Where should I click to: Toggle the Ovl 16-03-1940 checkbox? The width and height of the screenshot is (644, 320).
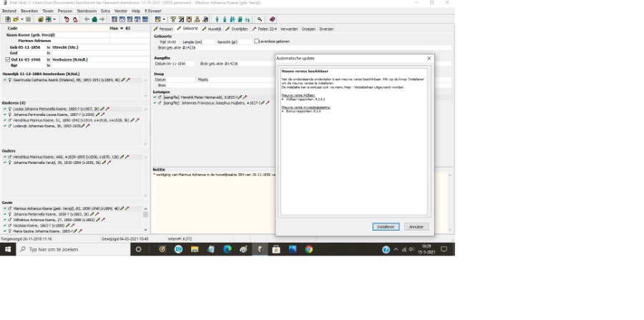[x=7, y=59]
